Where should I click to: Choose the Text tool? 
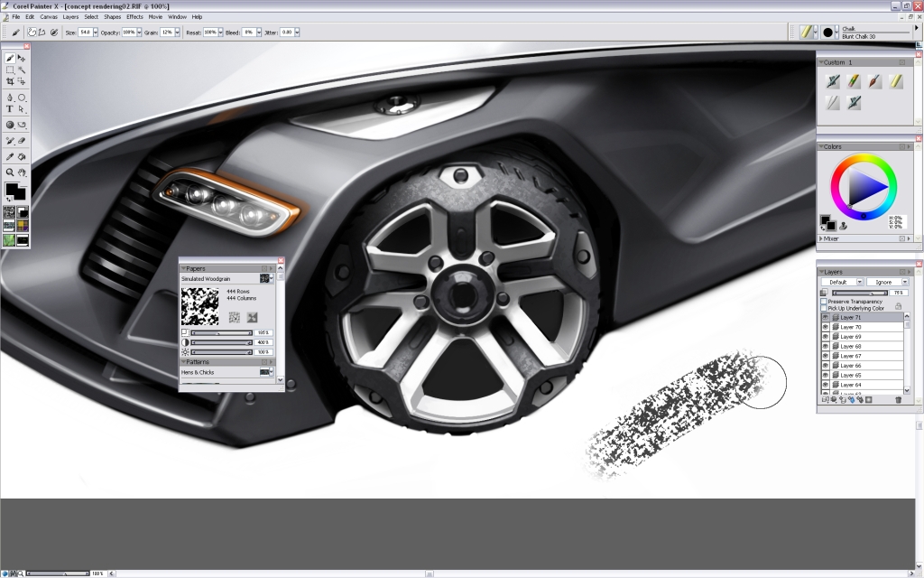coord(8,108)
